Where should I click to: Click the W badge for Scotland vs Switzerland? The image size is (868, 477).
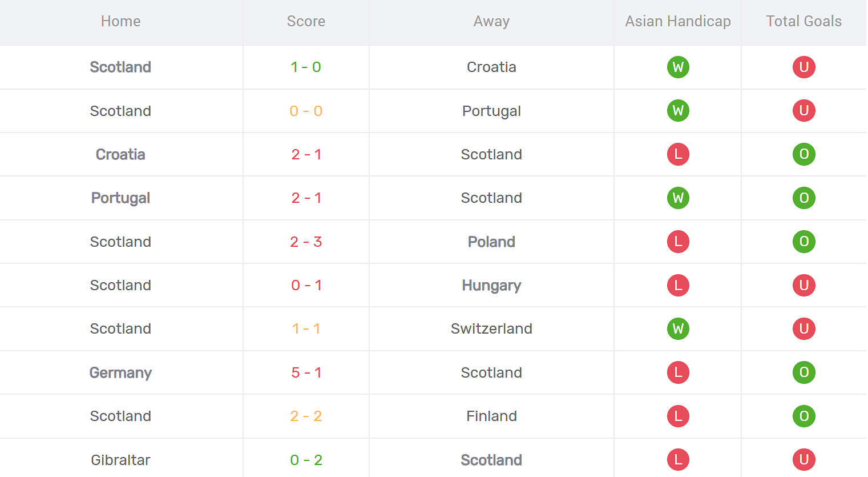678,328
